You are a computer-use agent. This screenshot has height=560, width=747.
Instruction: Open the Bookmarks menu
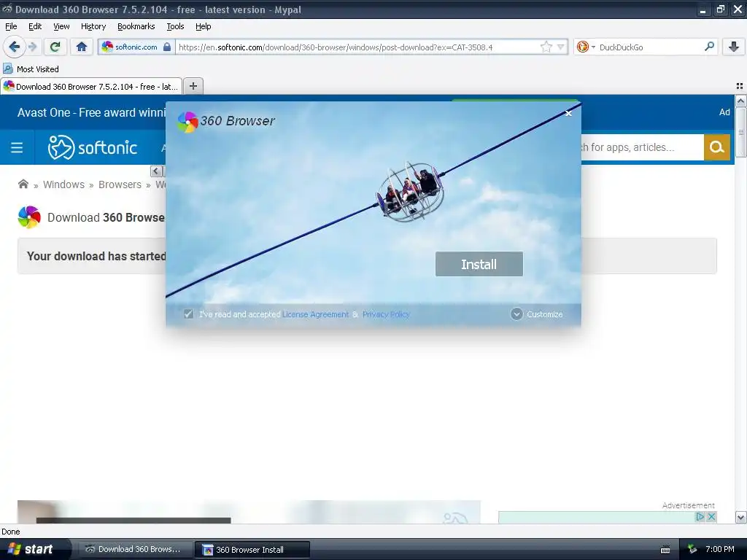(x=136, y=26)
